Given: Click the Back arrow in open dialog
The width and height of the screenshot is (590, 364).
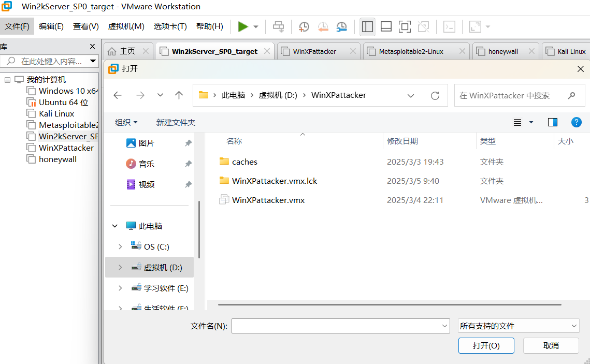Looking at the screenshot, I should click(118, 95).
